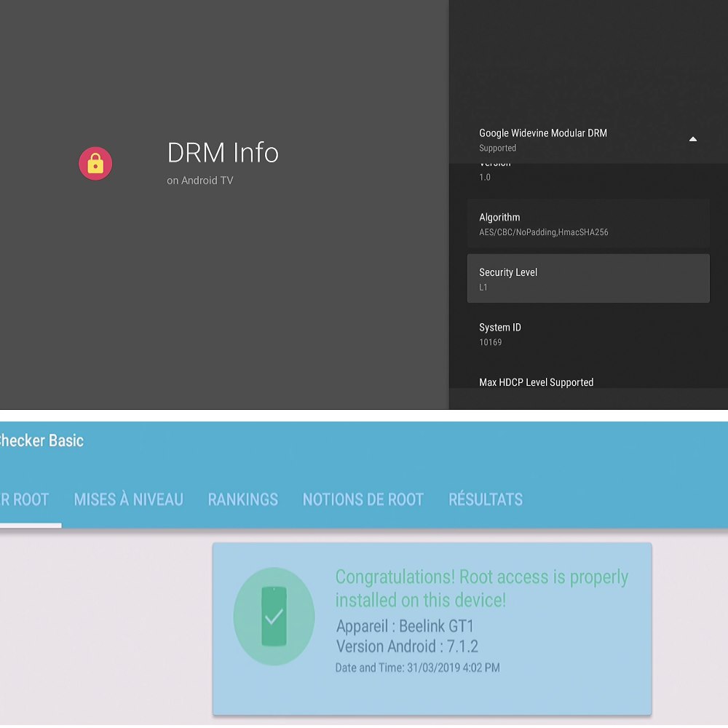The width and height of the screenshot is (728, 728).
Task: Open the Notions de Root tab
Action: point(363,499)
